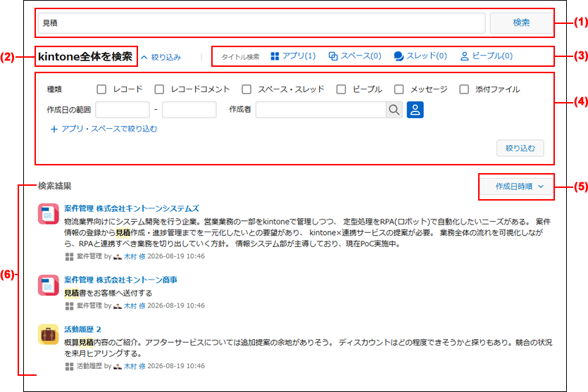
Task: Click the スレッド speech bubble icon
Action: tap(399, 56)
